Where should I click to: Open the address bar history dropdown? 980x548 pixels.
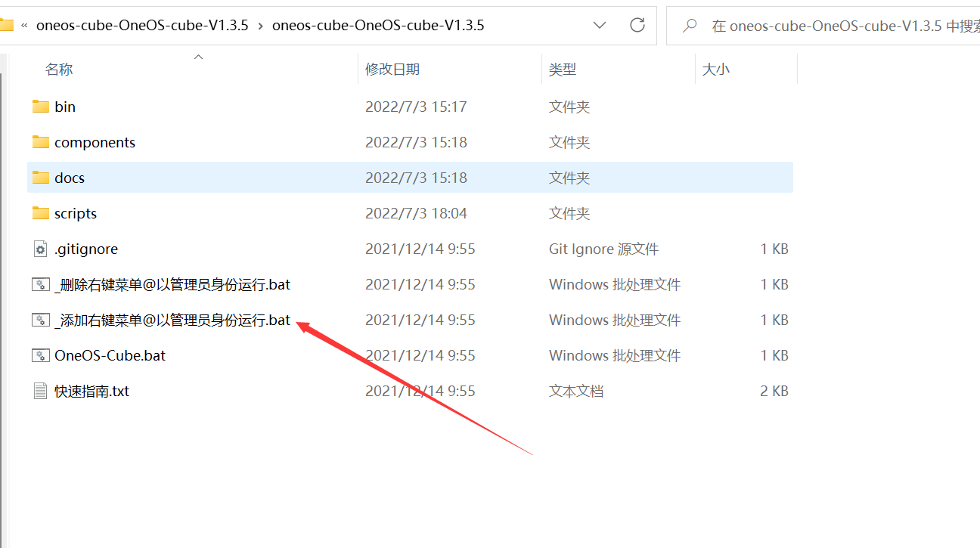(600, 25)
